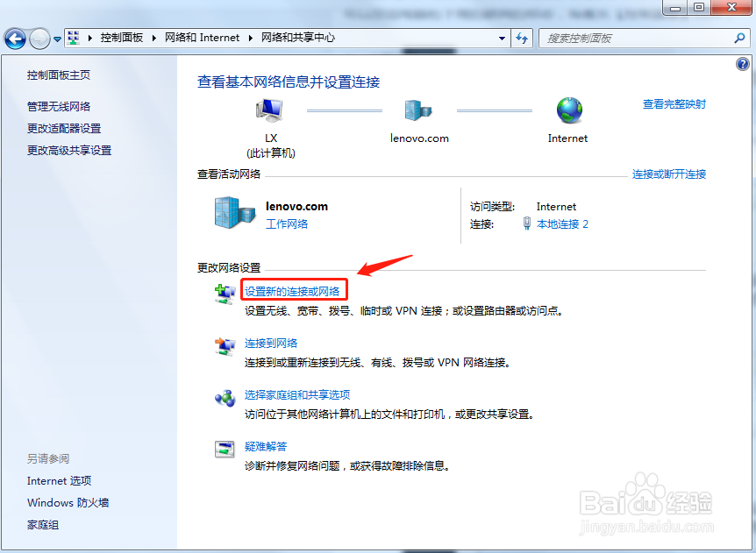
Task: Select the 设置新的连接或网络 icon
Action: [x=225, y=294]
